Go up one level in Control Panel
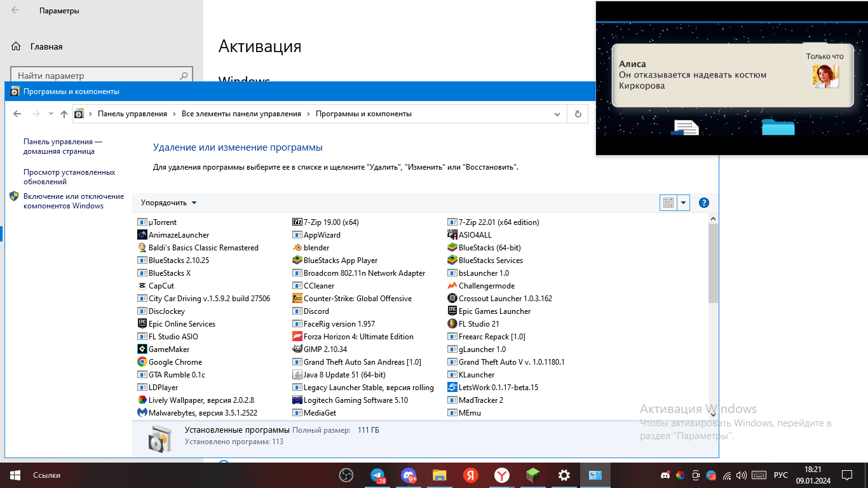Screen dimensions: 868x488 coord(64,114)
